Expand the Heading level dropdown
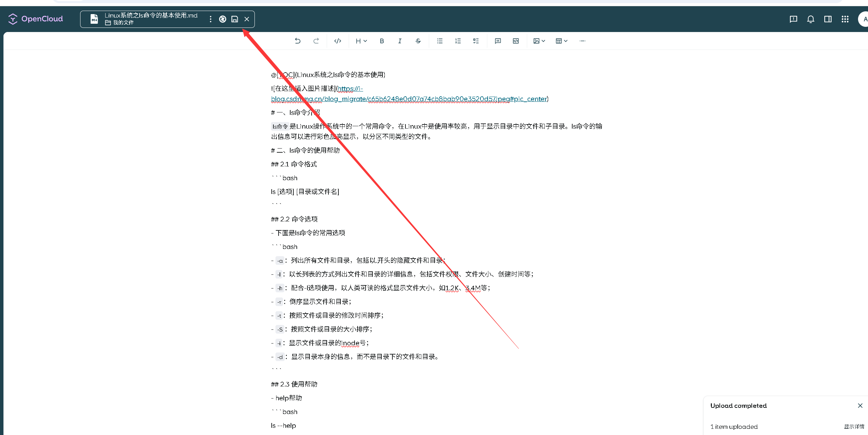This screenshot has width=868, height=435. 361,41
